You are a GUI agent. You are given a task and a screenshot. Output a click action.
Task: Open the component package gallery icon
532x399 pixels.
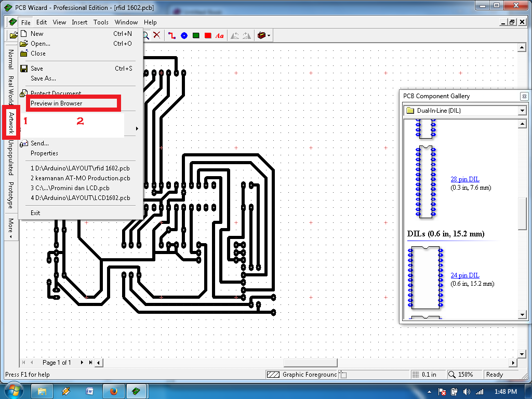click(261, 35)
